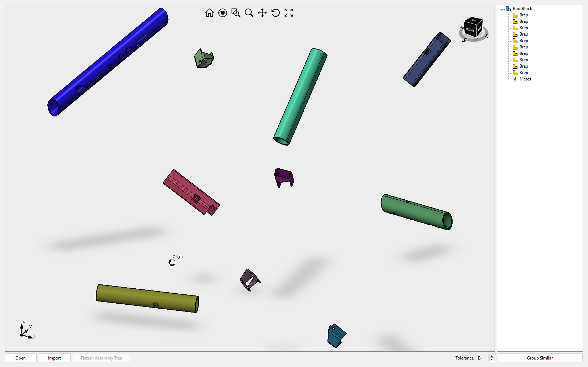Click the eye-shaped view icon
The width and height of the screenshot is (588, 367).
tap(223, 13)
